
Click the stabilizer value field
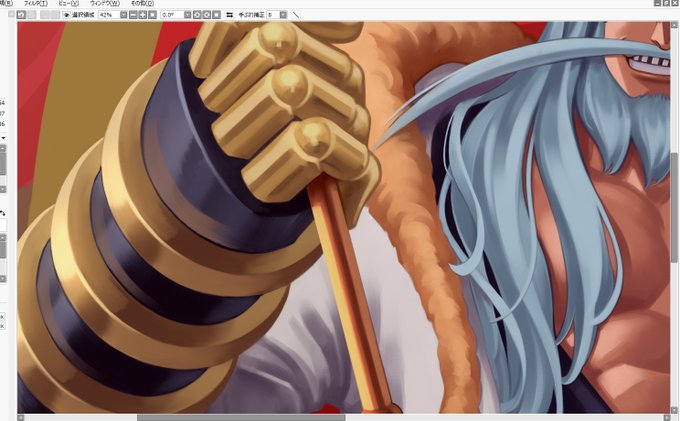click(272, 15)
